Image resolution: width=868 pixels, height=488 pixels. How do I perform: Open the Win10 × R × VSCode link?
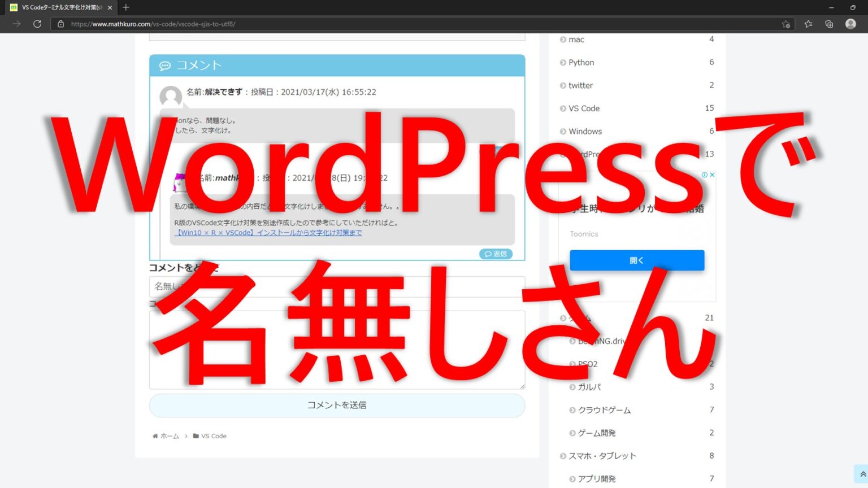(270, 232)
